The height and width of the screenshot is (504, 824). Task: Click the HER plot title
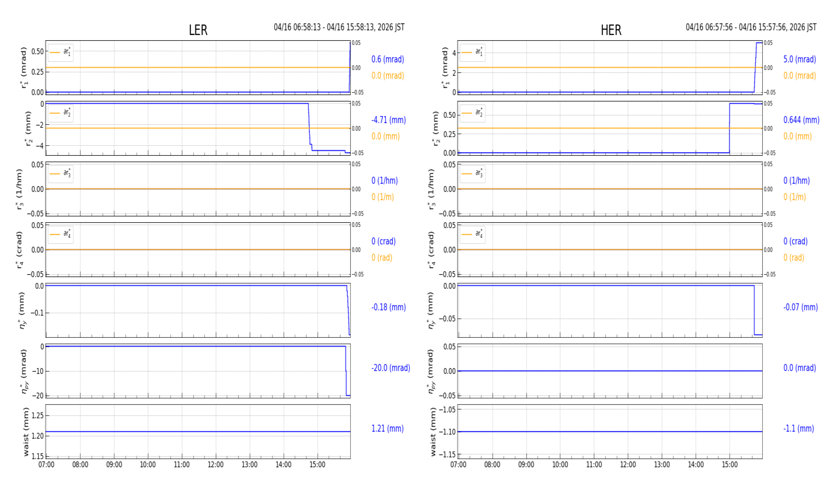pos(611,30)
